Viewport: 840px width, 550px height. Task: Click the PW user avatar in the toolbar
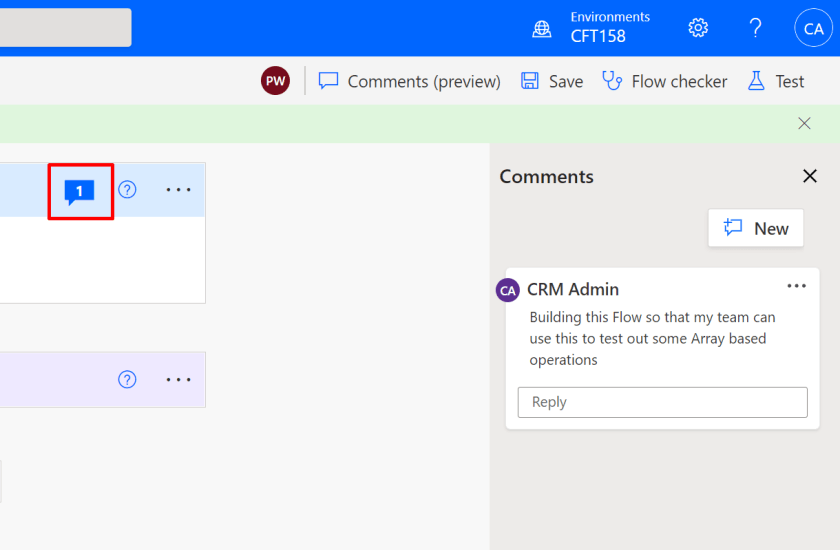pos(275,81)
